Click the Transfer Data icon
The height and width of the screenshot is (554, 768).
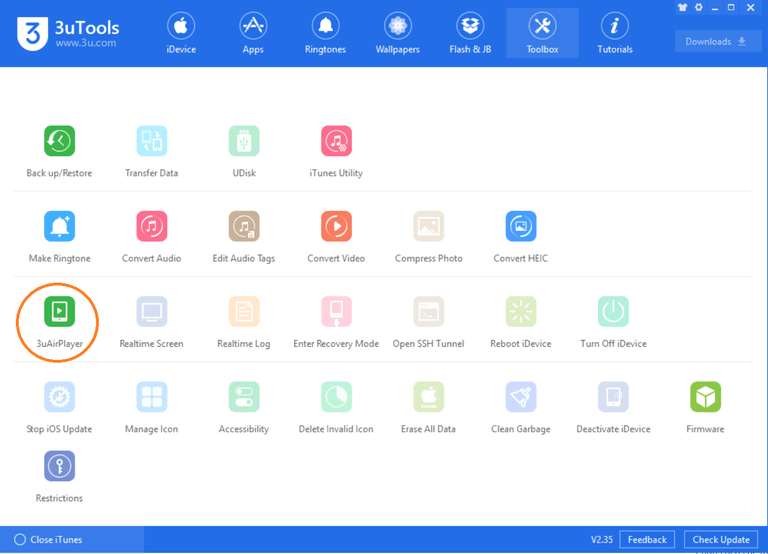tap(151, 142)
